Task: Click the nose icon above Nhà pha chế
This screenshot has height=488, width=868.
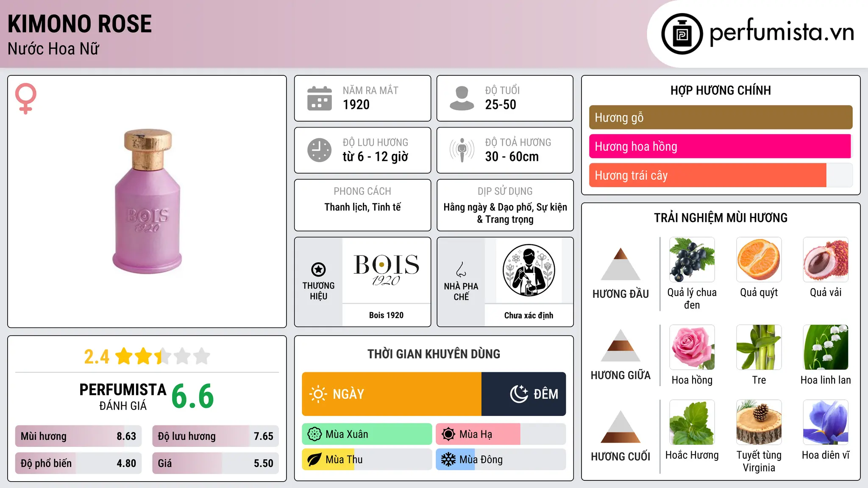Action: tap(461, 269)
